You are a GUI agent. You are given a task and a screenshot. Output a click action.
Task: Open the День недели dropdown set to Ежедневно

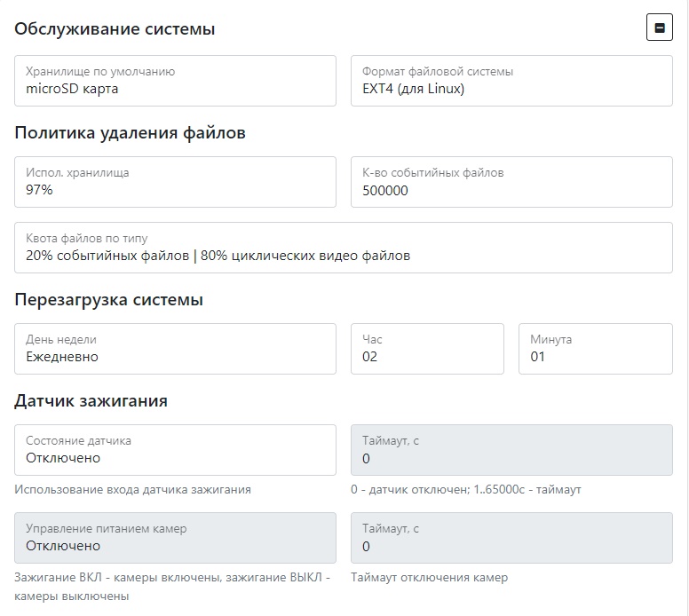(x=175, y=349)
